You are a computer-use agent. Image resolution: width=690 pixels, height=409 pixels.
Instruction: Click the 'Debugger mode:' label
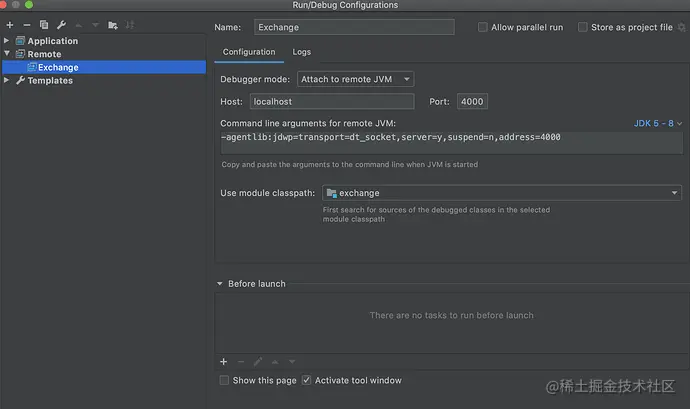[x=255, y=79]
